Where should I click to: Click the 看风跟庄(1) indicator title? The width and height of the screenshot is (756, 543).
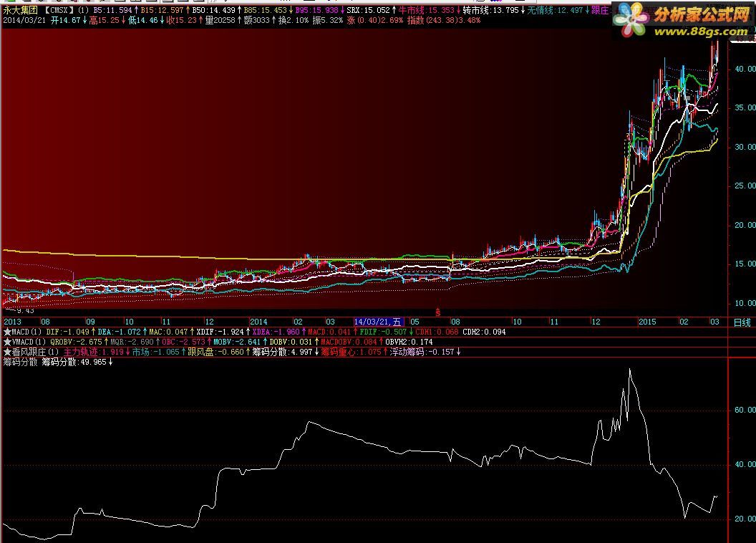[x=36, y=352]
